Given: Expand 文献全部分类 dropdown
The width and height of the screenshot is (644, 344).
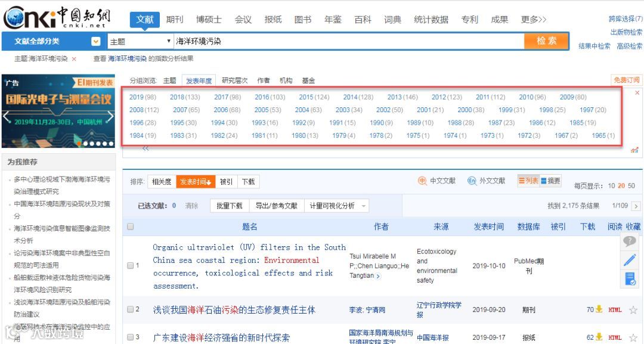Looking at the screenshot, I should point(95,41).
